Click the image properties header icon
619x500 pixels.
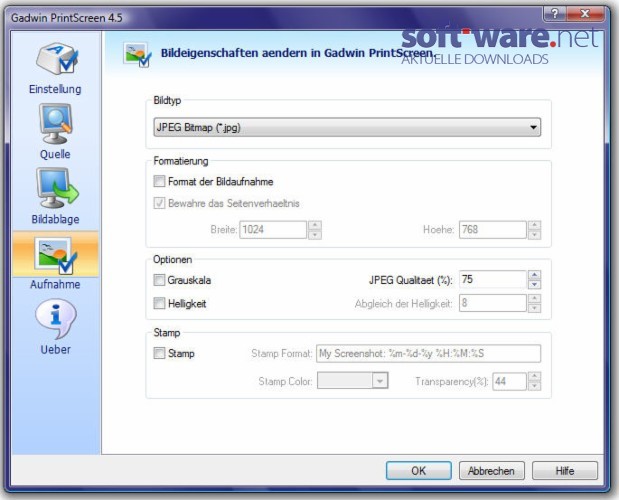coord(137,54)
